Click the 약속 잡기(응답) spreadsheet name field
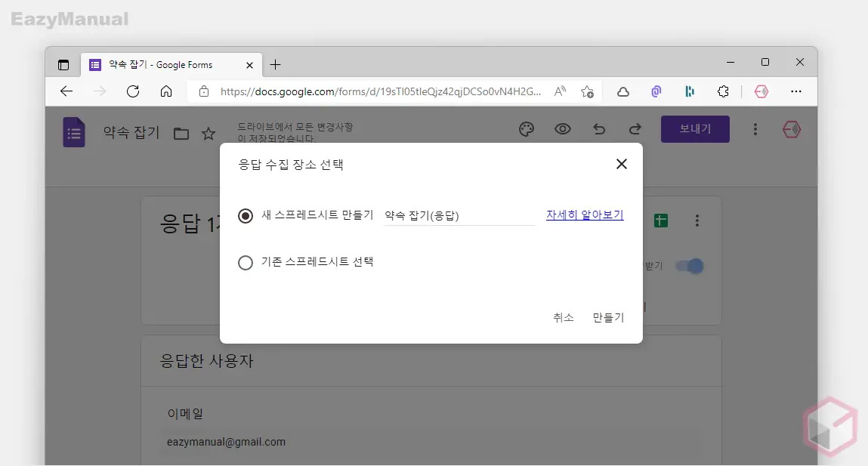Viewport: 868px width, 466px height. pos(459,215)
